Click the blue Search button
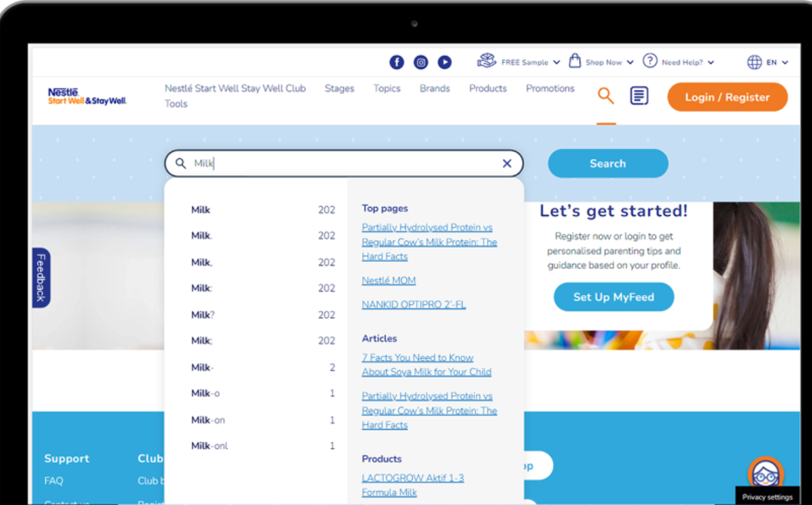812x505 pixels. point(607,164)
